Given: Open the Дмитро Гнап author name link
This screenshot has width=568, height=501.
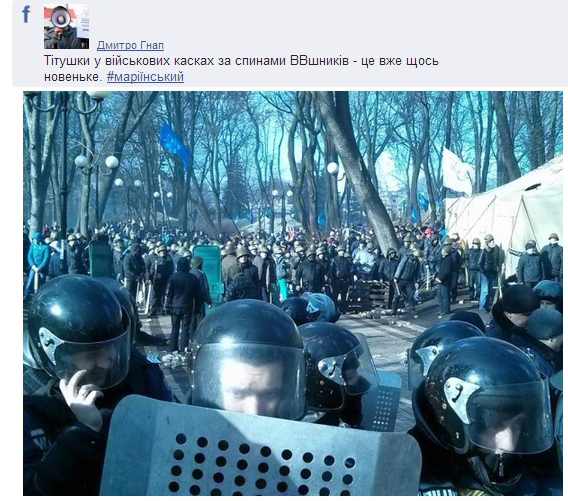Looking at the screenshot, I should click(x=130, y=45).
